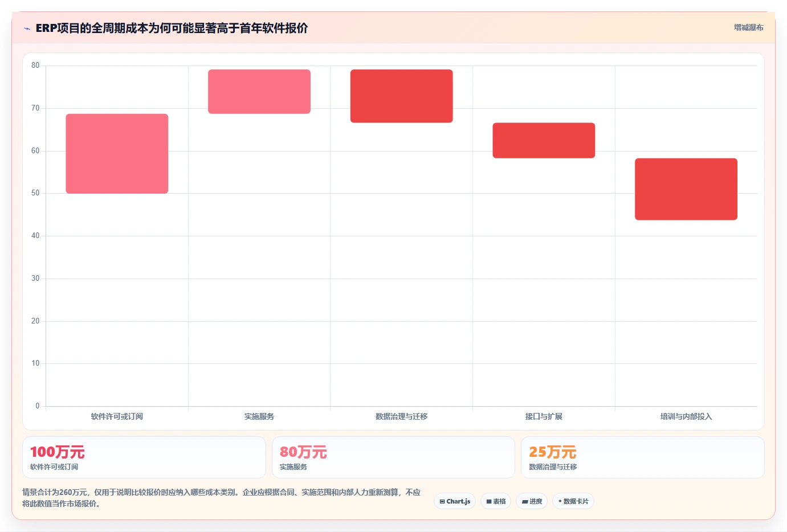Screen dimensions: 787x532
Task: Click the 进度 tag pill
Action: point(532,501)
